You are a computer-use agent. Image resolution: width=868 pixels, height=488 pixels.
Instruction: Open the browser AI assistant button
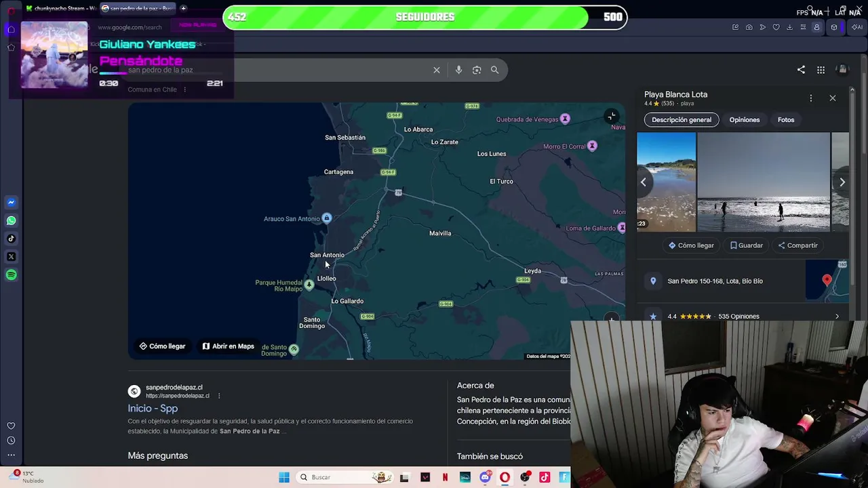(856, 27)
